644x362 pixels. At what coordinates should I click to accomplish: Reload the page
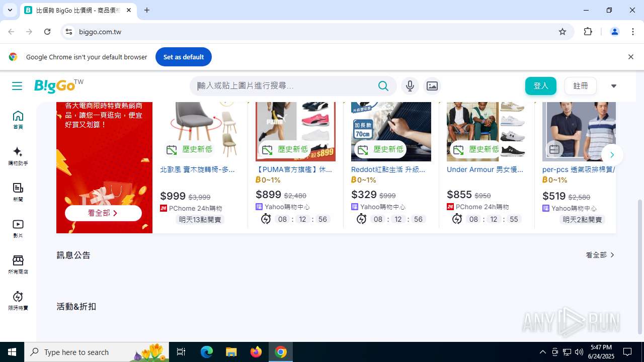pyautogui.click(x=47, y=32)
